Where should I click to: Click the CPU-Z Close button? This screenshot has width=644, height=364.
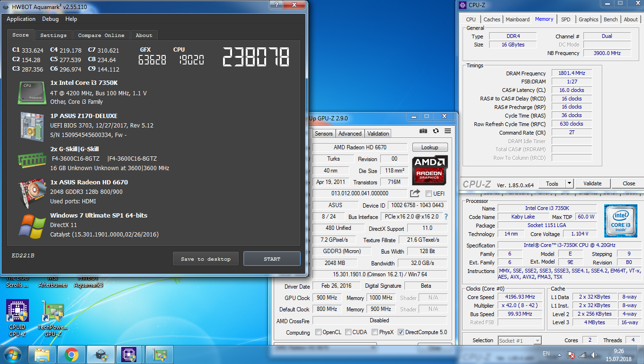click(629, 183)
